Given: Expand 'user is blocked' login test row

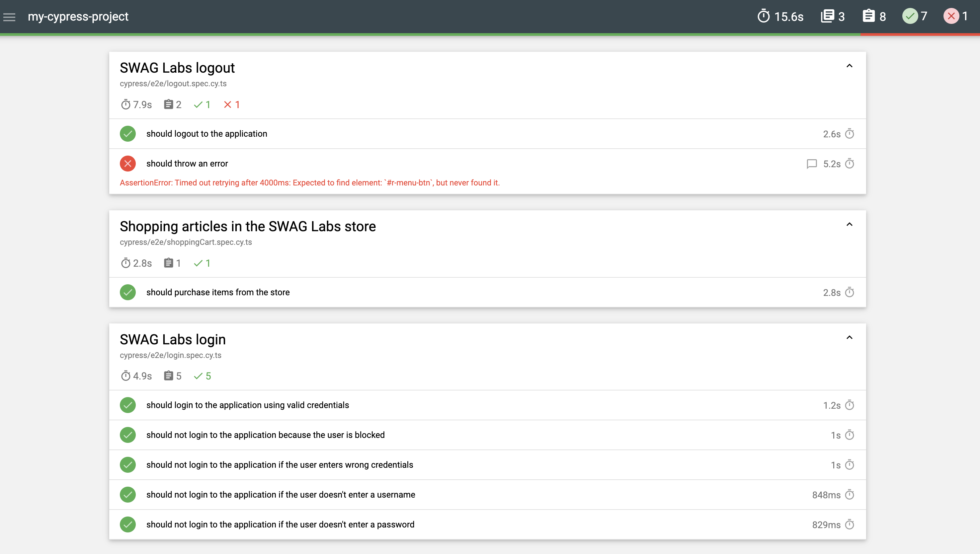Looking at the screenshot, I should click(265, 435).
